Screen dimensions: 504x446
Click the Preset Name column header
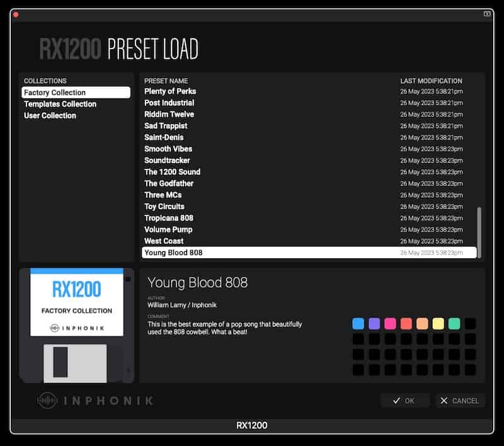[x=166, y=81]
